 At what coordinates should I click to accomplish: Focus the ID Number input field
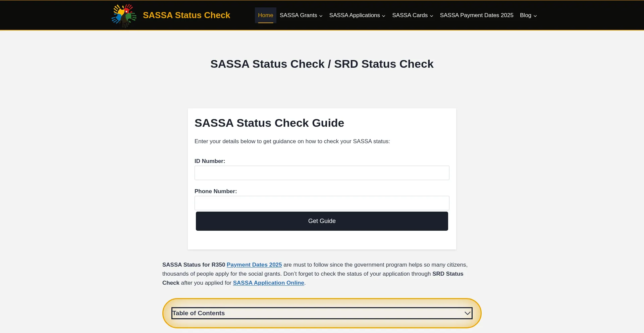322,173
